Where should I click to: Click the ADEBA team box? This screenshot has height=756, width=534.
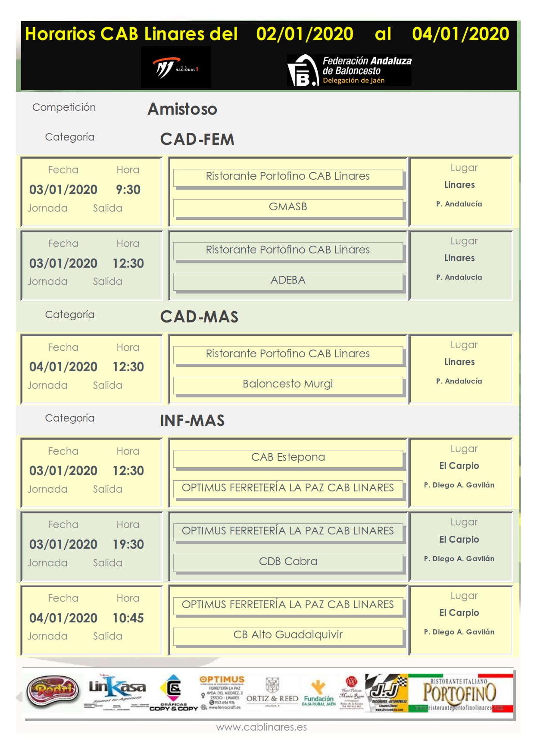click(288, 281)
